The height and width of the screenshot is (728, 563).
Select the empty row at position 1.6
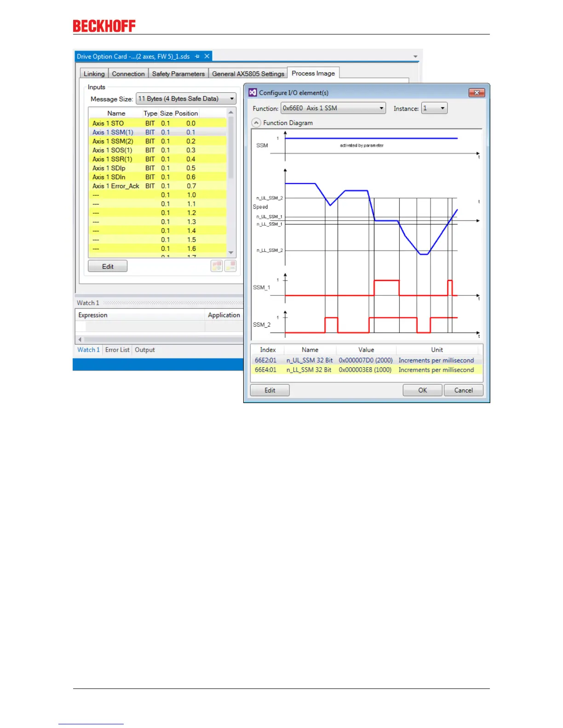coord(157,249)
